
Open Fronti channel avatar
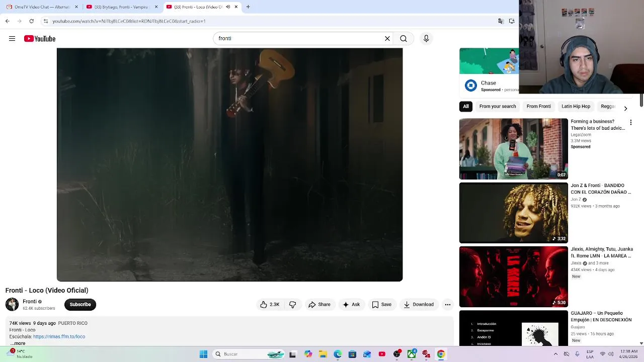coord(12,304)
